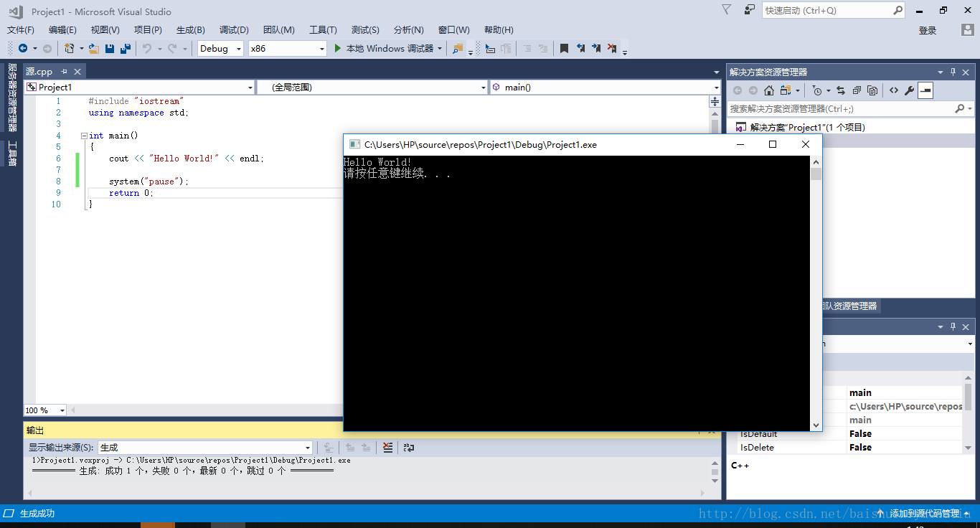This screenshot has width=980, height=528.
Task: Toggle pin on the 源.cpp tab
Action: tap(63, 72)
